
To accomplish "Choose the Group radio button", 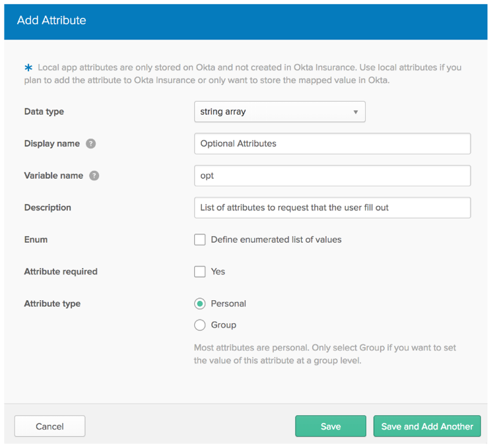I will [x=200, y=325].
